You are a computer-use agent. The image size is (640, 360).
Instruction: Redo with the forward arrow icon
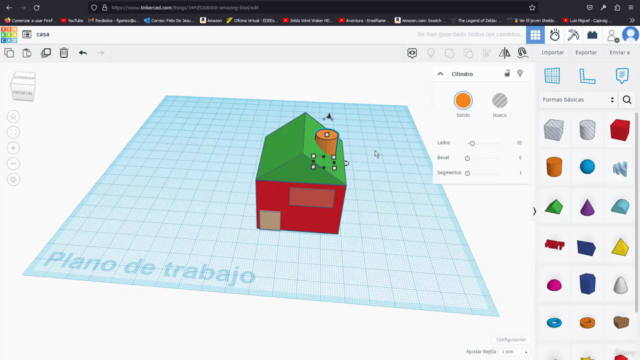pos(100,53)
